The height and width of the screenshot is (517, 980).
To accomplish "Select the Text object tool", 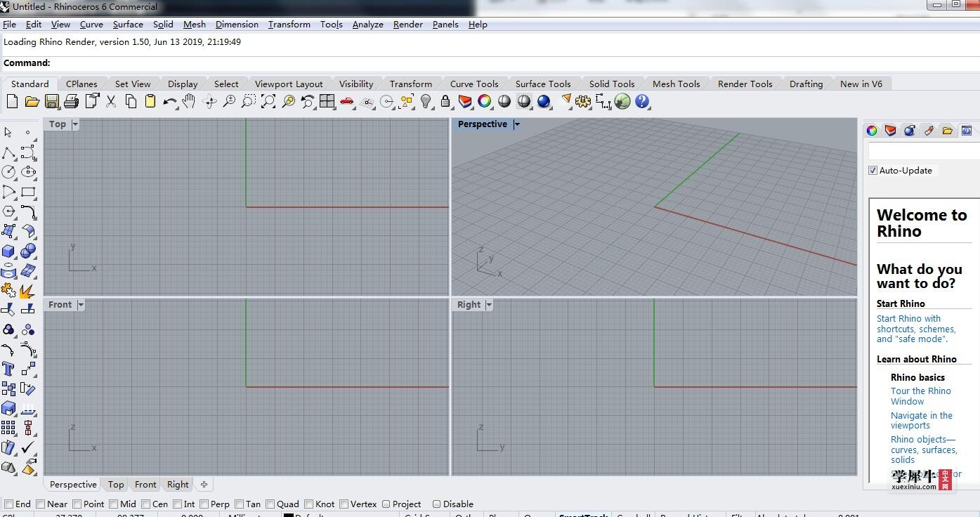I will 8,369.
